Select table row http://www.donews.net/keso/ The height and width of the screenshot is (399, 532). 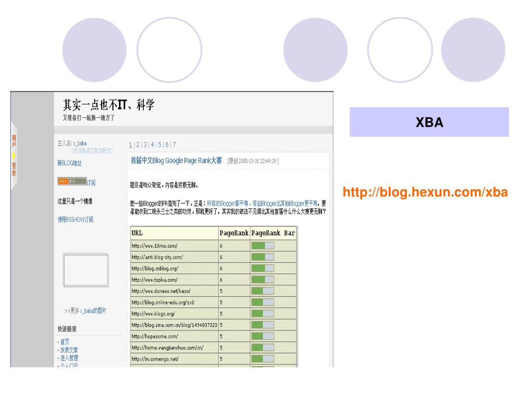(x=214, y=291)
